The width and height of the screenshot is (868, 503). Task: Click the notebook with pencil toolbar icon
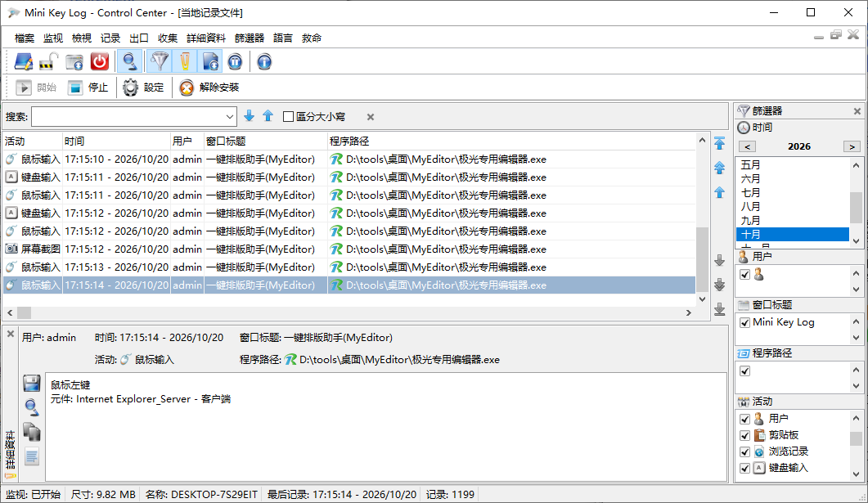(23, 61)
